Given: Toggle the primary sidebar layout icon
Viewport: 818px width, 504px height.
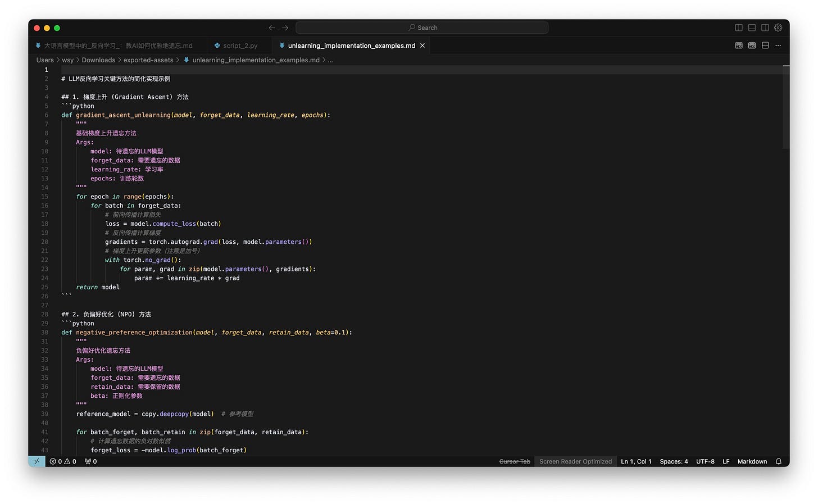Looking at the screenshot, I should pos(739,28).
